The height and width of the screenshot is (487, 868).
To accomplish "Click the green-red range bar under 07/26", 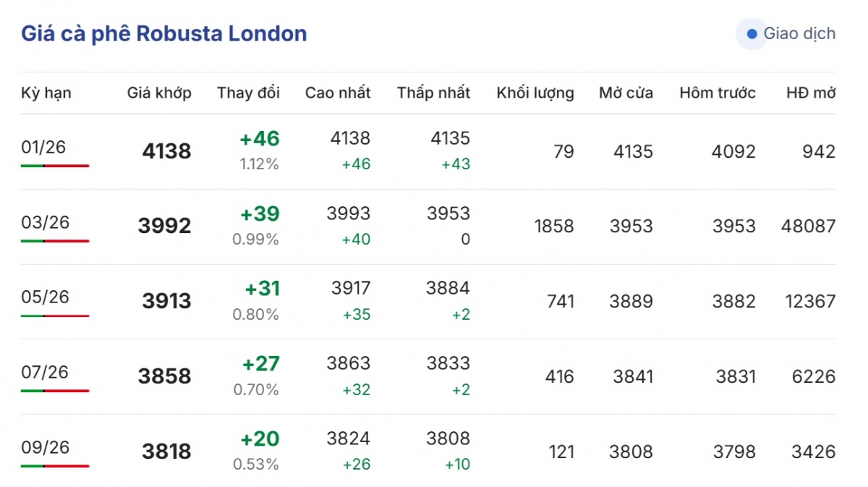I will (55, 391).
